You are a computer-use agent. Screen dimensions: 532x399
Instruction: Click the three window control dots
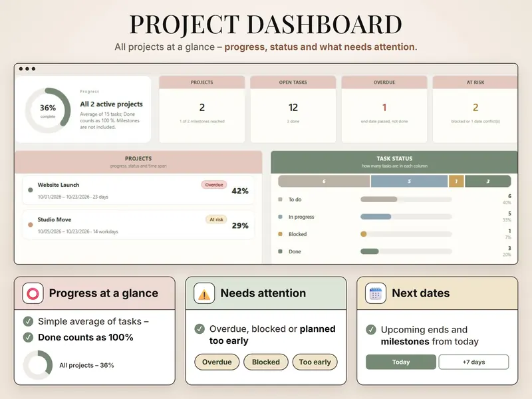click(27, 69)
